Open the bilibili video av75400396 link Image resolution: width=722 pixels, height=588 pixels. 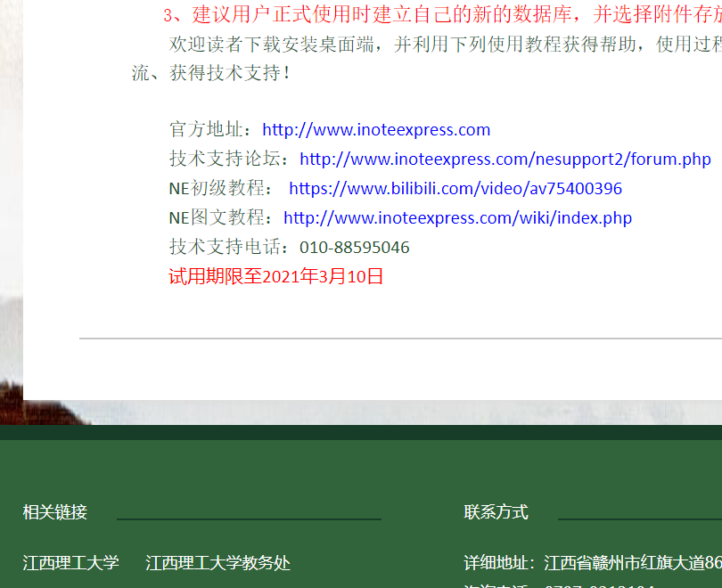(455, 189)
